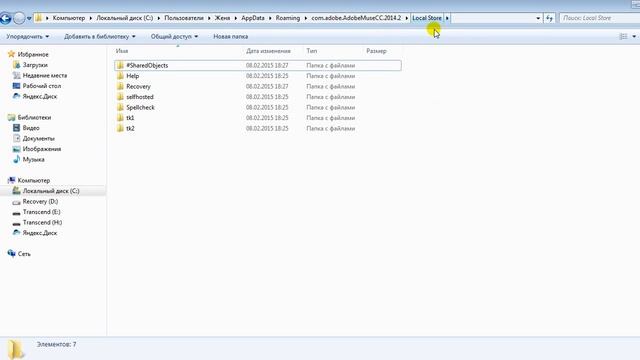Select the Spellcheck folder icon
This screenshot has width=640, height=360.
120,107
